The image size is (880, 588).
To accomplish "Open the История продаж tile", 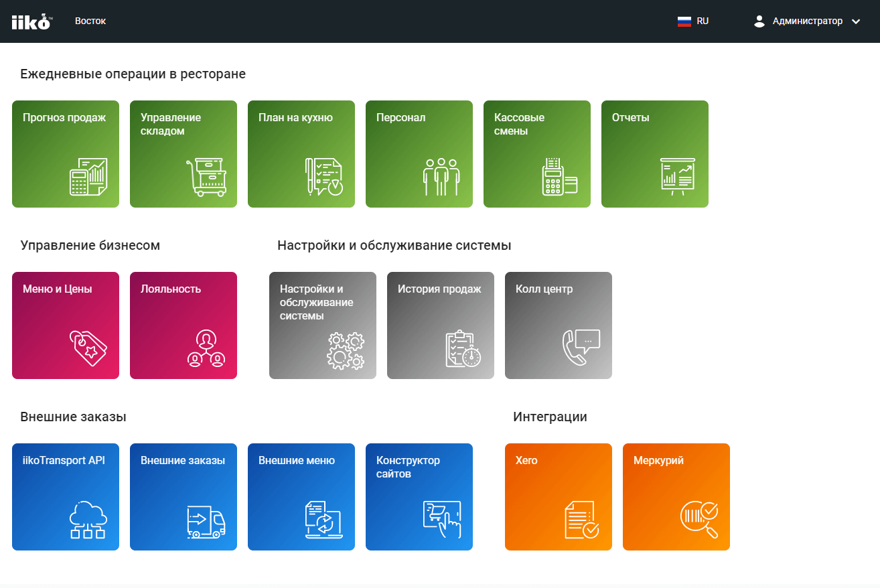I will (x=441, y=325).
